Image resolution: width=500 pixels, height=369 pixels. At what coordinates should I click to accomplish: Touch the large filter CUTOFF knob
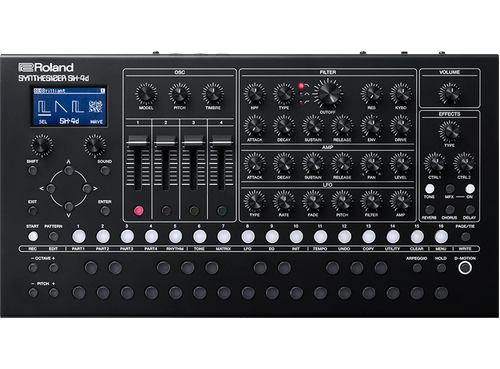(328, 94)
